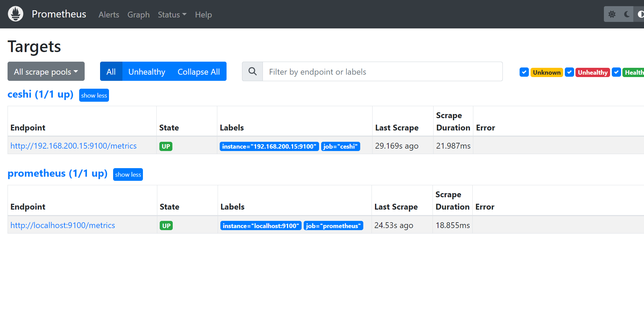Click the Prometheus flame logo

pyautogui.click(x=15, y=14)
